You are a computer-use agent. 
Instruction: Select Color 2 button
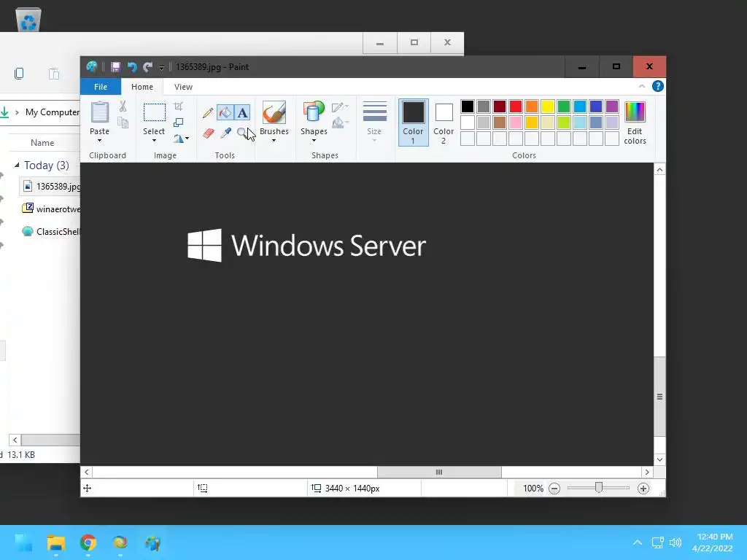click(x=444, y=122)
